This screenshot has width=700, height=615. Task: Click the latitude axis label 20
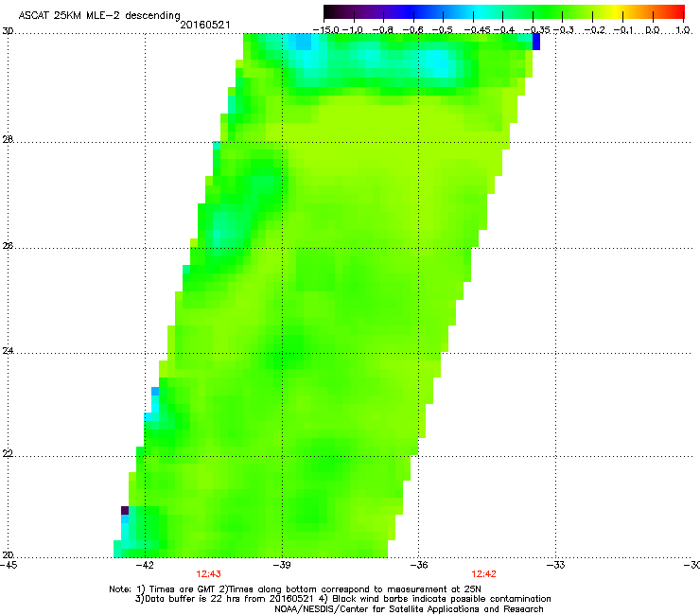(x=8, y=555)
